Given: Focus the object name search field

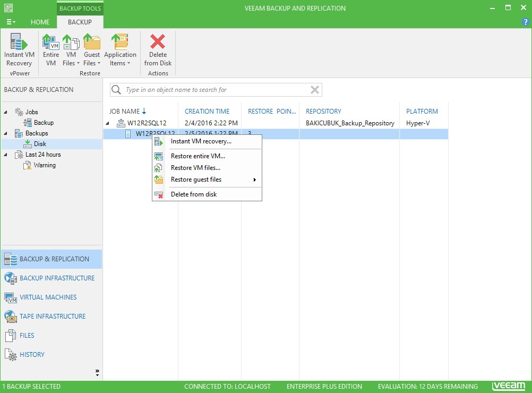Looking at the screenshot, I should tap(215, 90).
